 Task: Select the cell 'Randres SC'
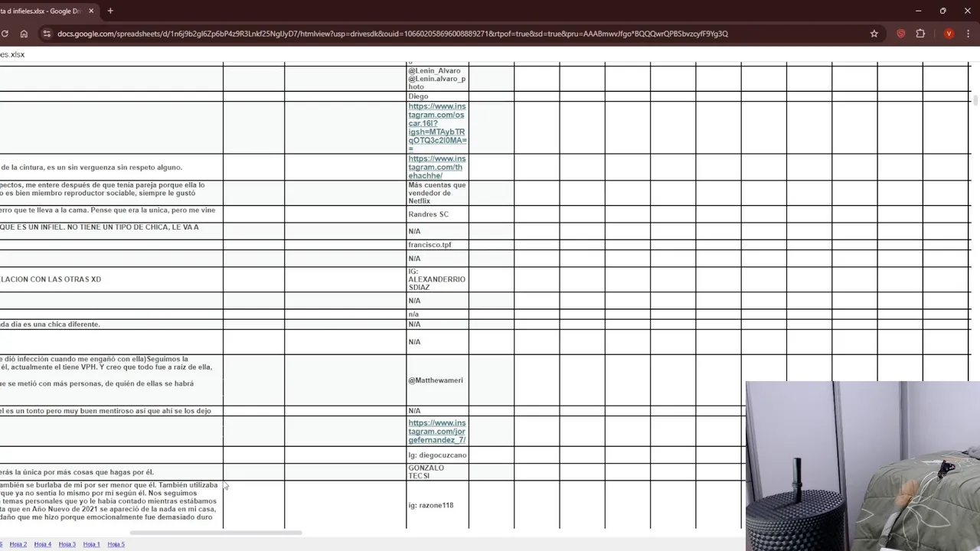pyautogui.click(x=437, y=214)
